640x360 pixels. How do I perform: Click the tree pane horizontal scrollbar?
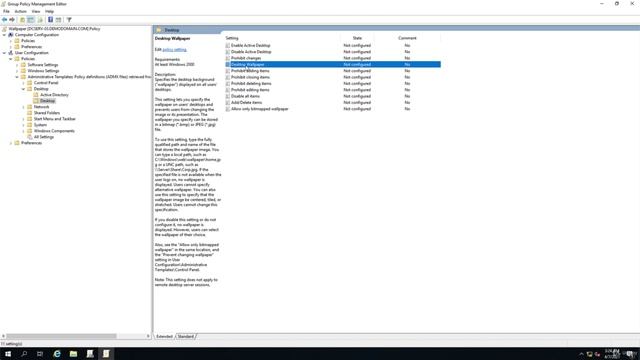click(61, 336)
